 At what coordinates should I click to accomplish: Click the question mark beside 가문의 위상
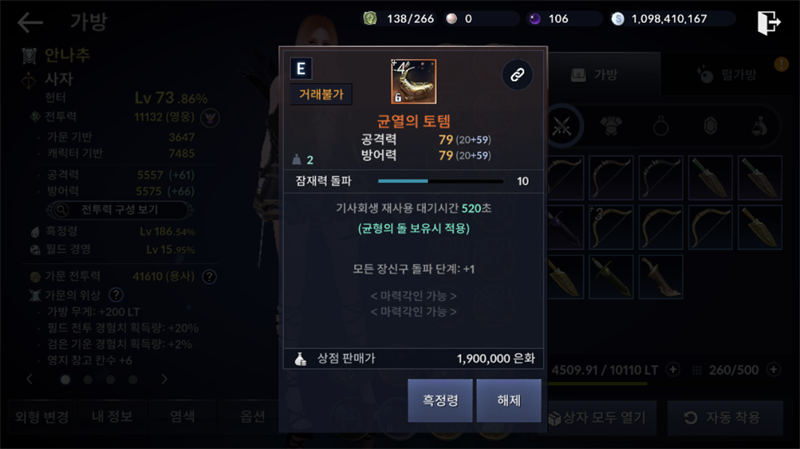[x=116, y=295]
